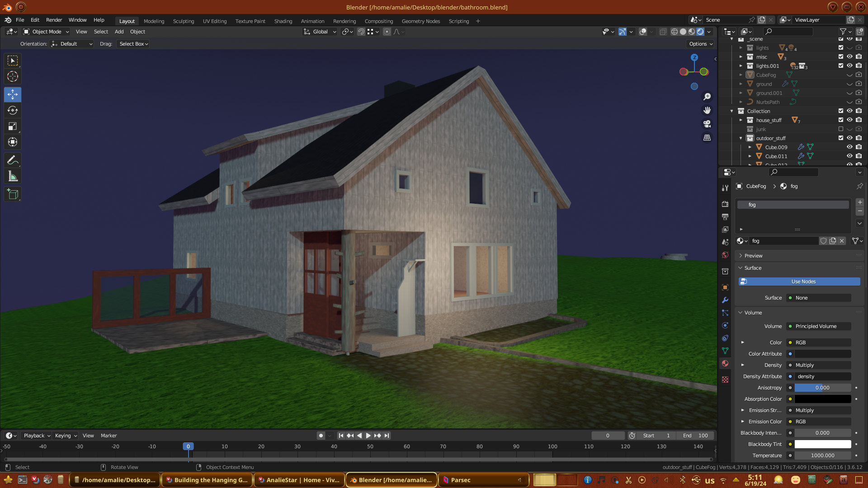Select the Scale tool
Screen dimensions: 868x488
(13, 127)
